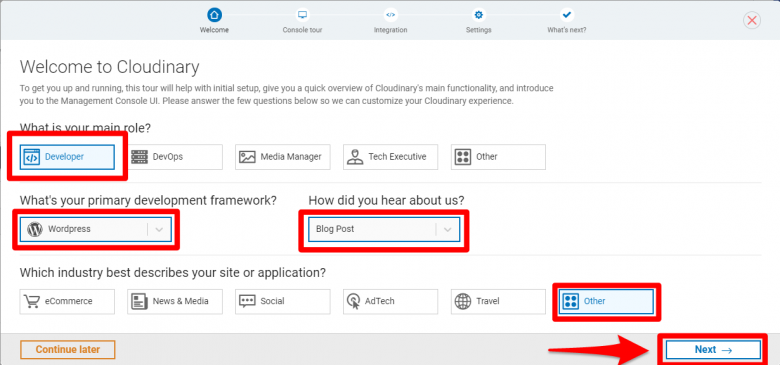Select the Developer role option
This screenshot has width=780, height=365.
coord(67,157)
